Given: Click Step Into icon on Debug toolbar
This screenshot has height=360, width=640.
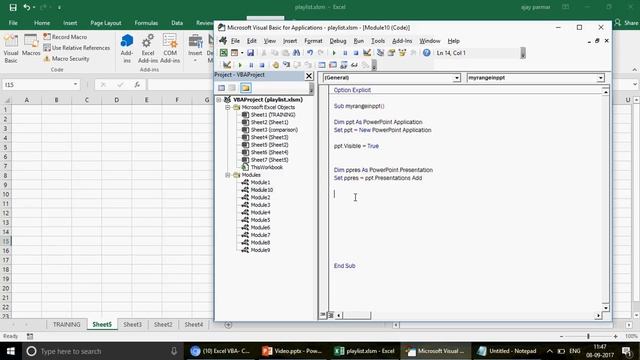Looking at the screenshot, I should (286, 65).
